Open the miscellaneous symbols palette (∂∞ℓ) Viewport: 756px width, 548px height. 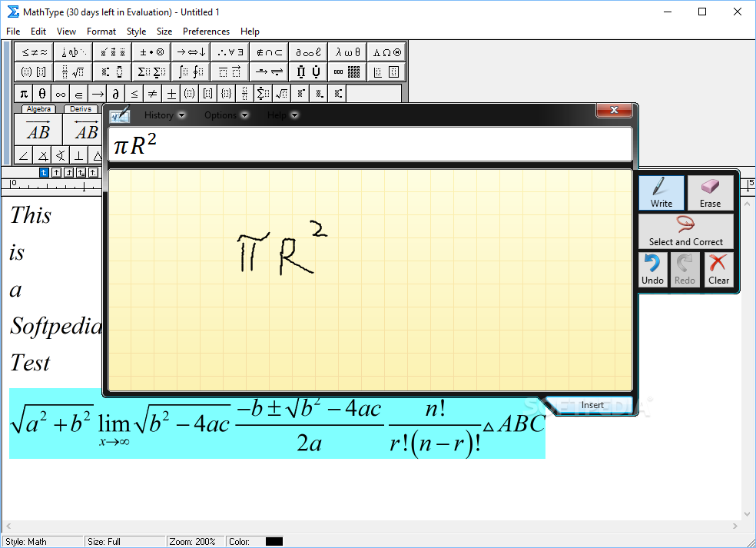pyautogui.click(x=308, y=52)
